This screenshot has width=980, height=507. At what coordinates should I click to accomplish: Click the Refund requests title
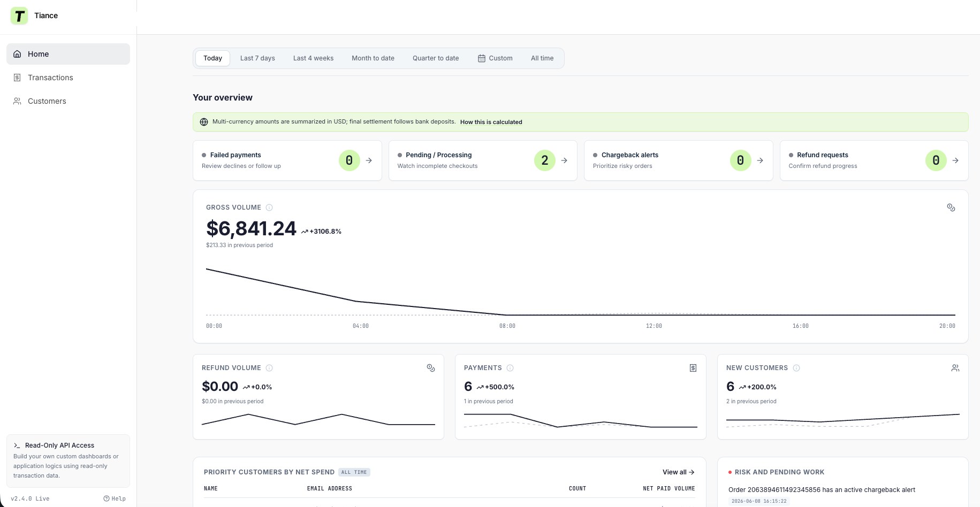coord(823,155)
